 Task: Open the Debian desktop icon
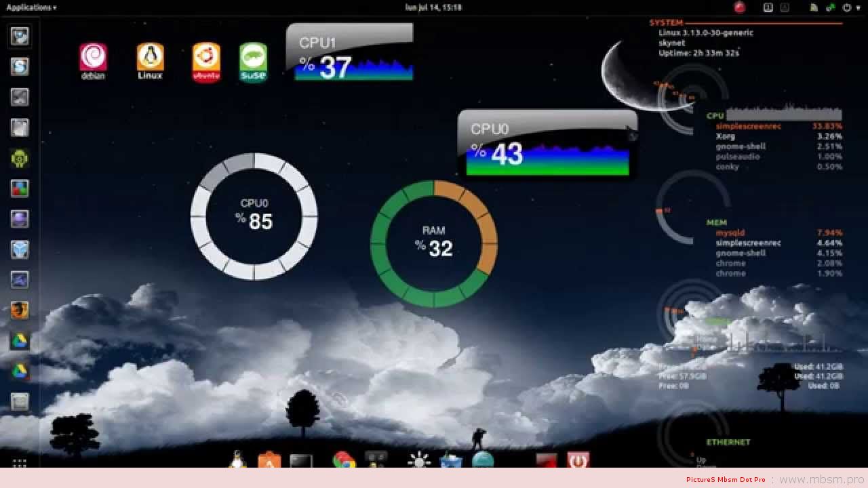pyautogui.click(x=93, y=61)
